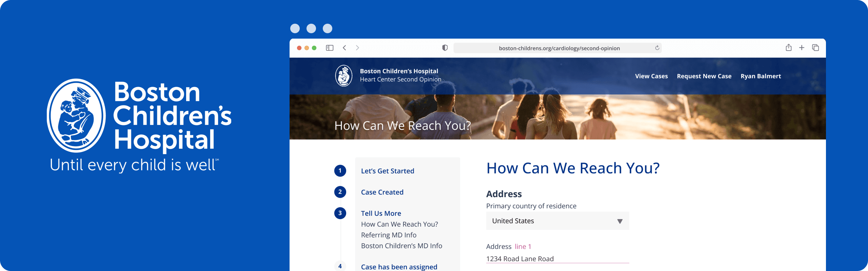
Task: Click the Boston Children's Hospital header logo
Action: [344, 76]
